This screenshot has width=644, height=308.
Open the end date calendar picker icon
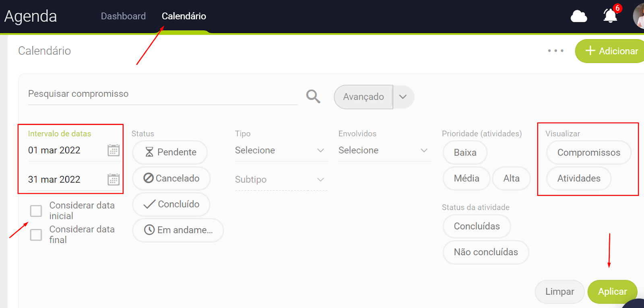[x=114, y=179]
